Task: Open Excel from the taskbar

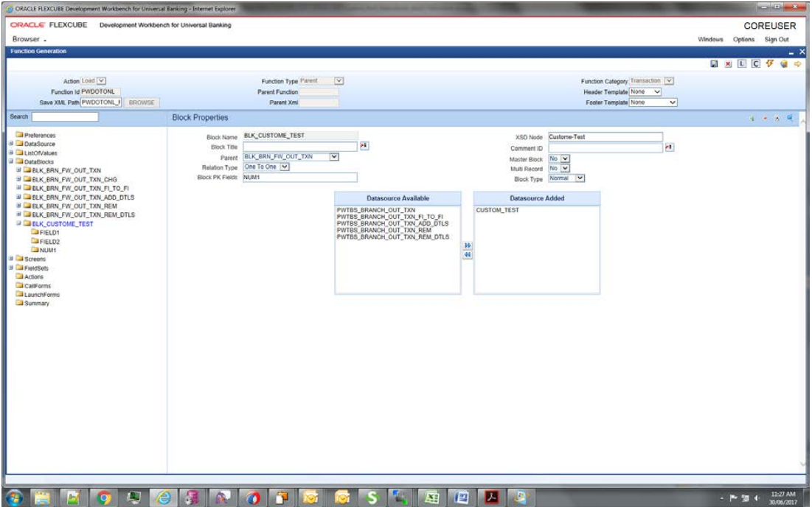Action: pos(431,497)
